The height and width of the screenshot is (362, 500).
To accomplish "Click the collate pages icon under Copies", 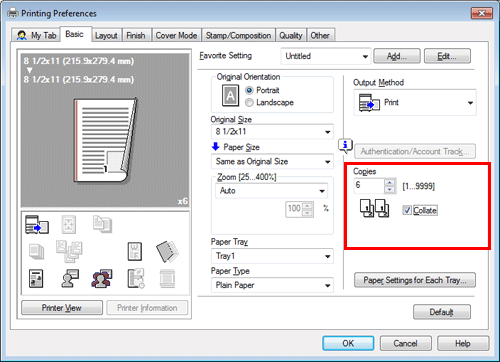I will click(x=374, y=208).
